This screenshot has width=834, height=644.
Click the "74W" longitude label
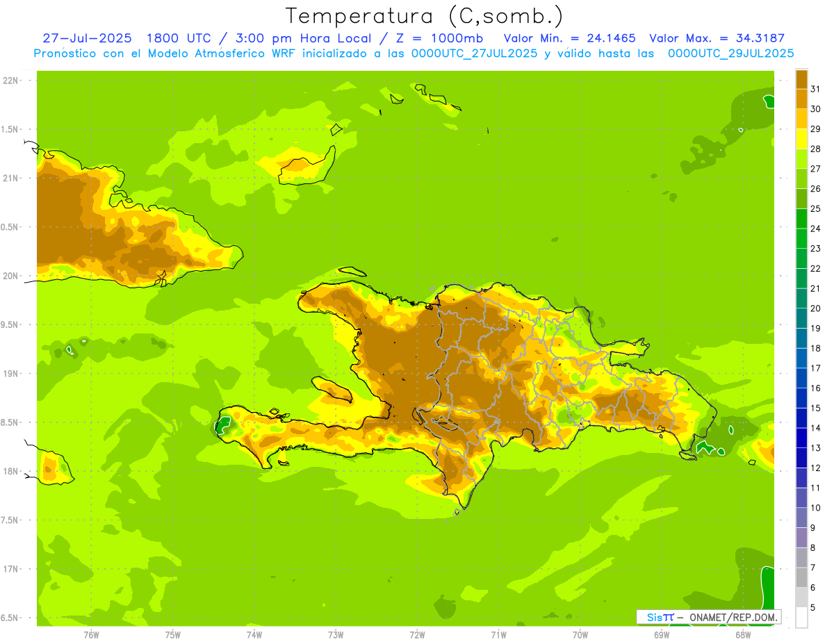click(254, 635)
